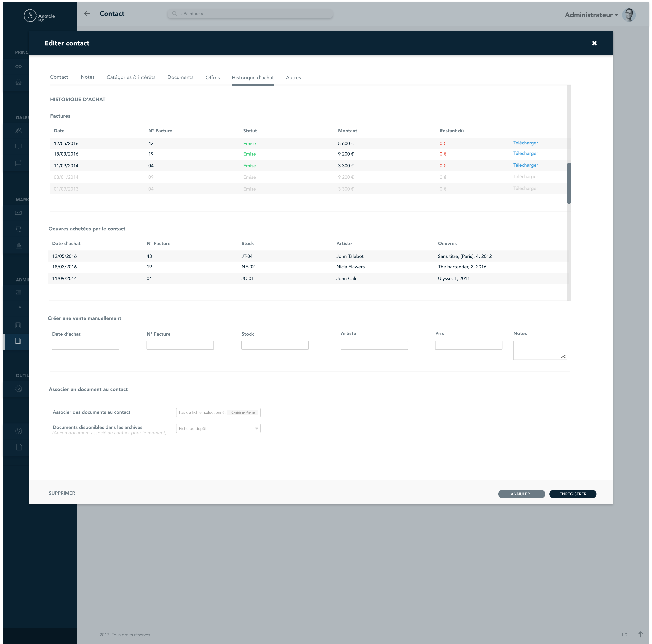Select the Historique d'achat tab
The width and height of the screenshot is (652, 644).
(253, 78)
